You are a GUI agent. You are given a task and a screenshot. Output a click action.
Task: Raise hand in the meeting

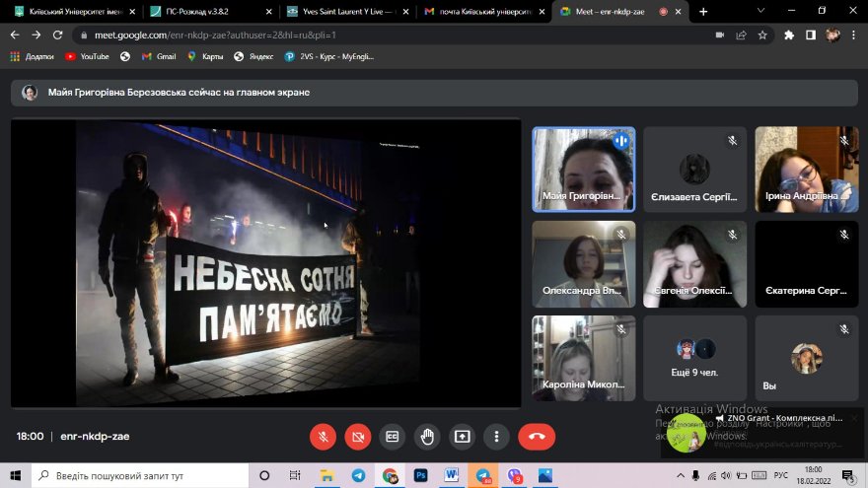(x=427, y=436)
